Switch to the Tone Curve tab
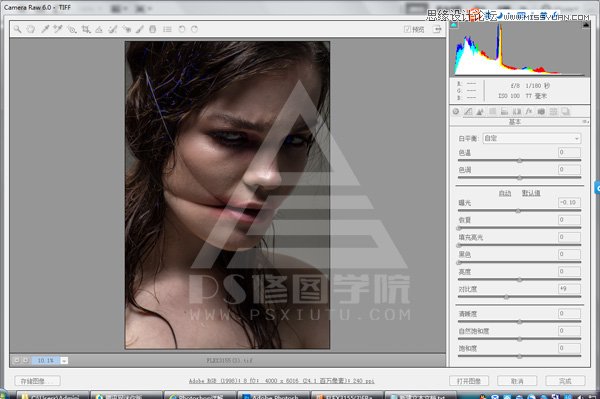This screenshot has height=399, width=600. pyautogui.click(x=468, y=111)
